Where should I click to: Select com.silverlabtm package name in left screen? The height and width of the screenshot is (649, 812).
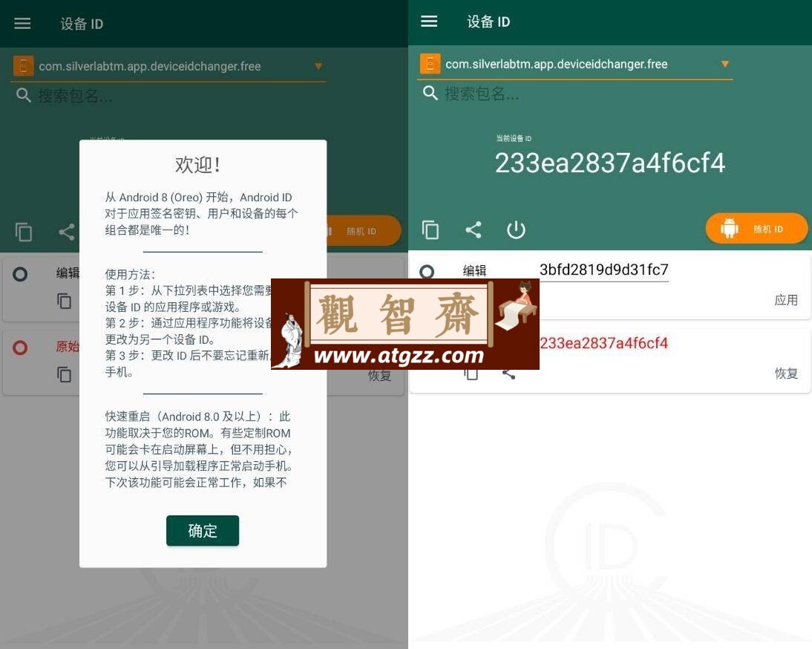150,66
